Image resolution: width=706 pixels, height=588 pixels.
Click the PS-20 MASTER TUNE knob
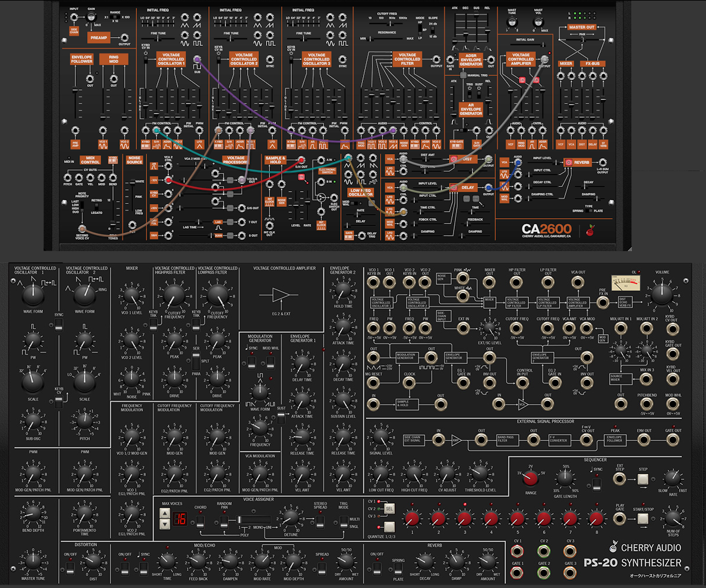32,561
